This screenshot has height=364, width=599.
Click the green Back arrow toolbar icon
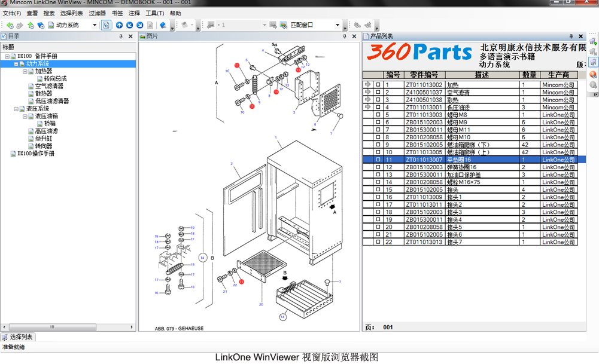point(10,25)
